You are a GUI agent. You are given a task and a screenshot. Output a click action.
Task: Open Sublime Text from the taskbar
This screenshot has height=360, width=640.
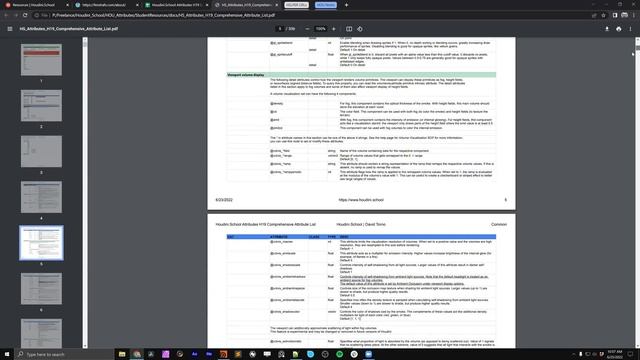tap(238, 354)
